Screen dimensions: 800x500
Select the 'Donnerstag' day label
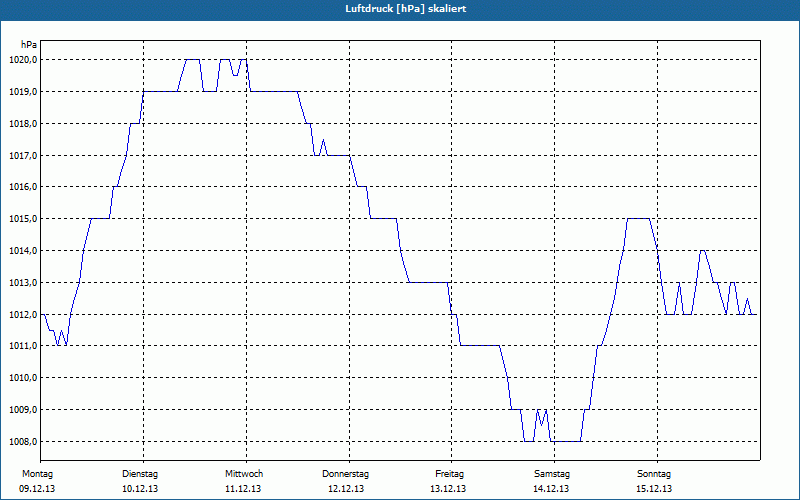click(x=345, y=474)
